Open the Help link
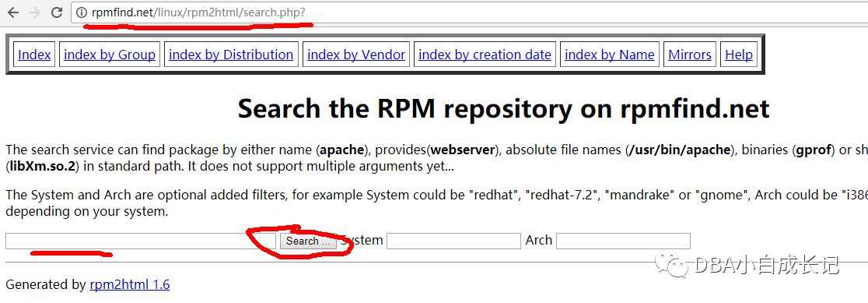 (x=739, y=55)
